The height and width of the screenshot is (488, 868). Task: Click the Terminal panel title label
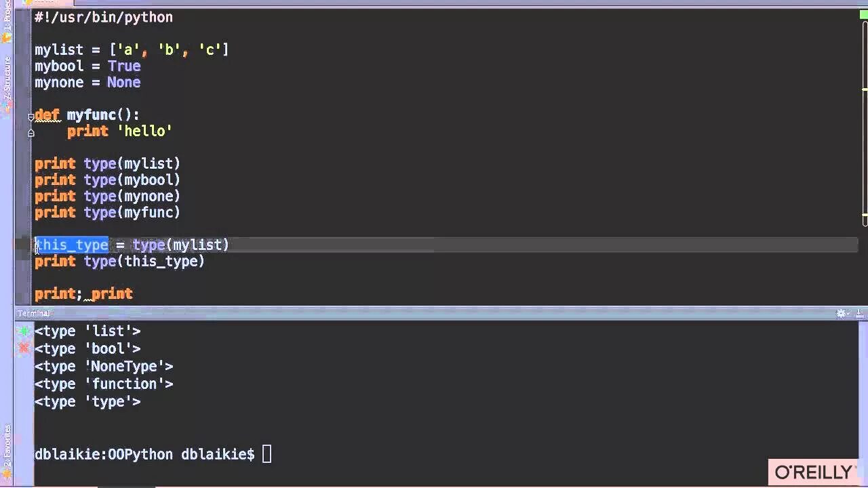tap(34, 313)
